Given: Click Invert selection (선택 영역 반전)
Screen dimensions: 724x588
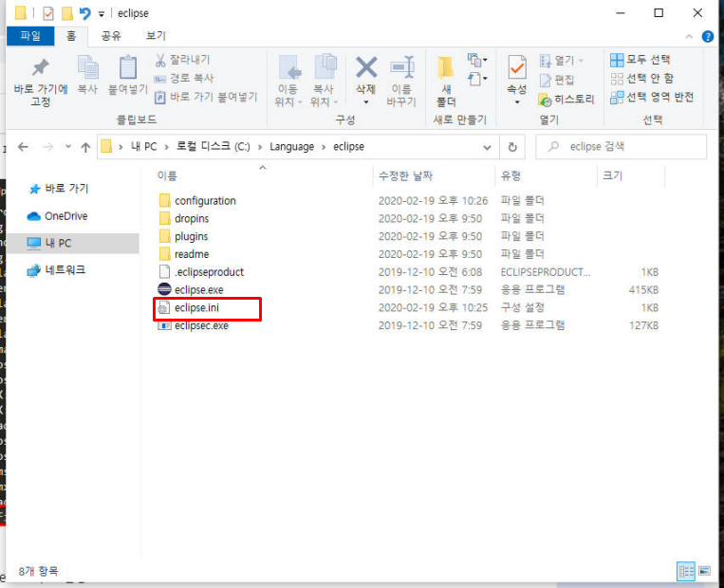Looking at the screenshot, I should pos(652,97).
